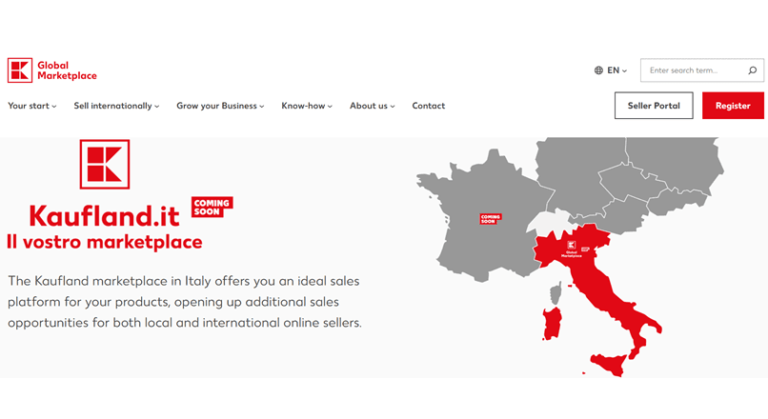Click the Coming Soon badge next to Kaufland.it

click(212, 207)
